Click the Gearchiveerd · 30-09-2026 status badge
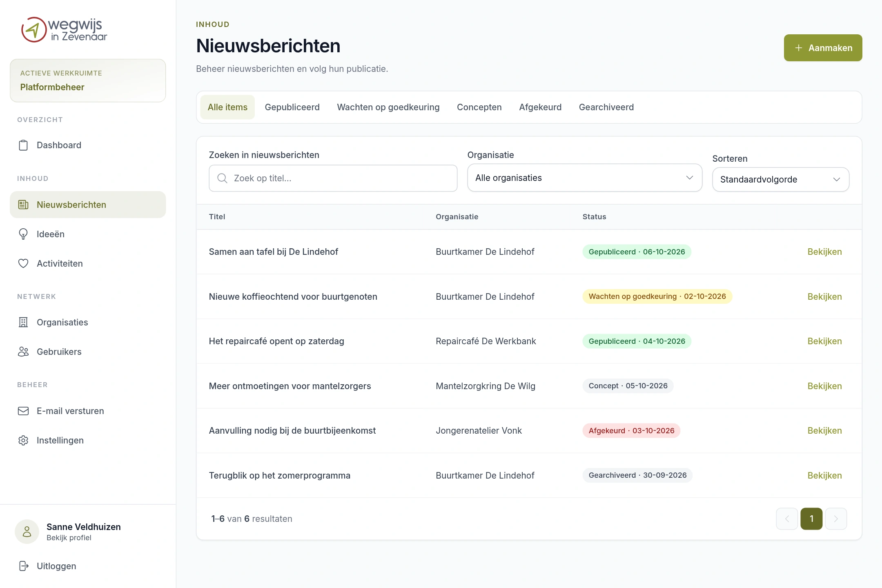The height and width of the screenshot is (588, 882). pos(637,475)
